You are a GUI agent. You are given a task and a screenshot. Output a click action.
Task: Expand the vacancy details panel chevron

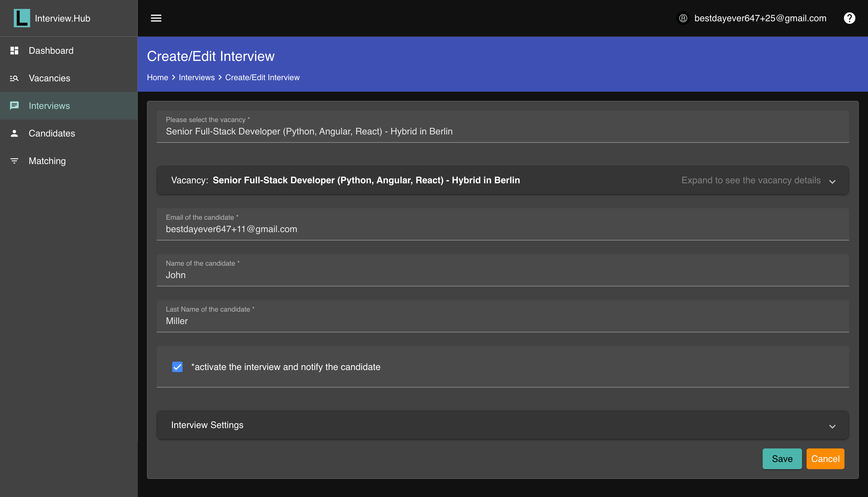[832, 181]
